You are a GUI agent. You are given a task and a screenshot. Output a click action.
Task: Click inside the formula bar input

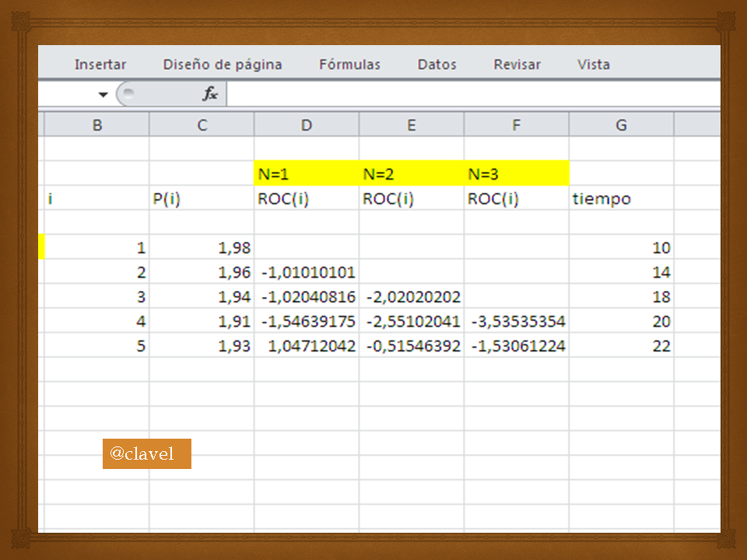[x=474, y=94]
